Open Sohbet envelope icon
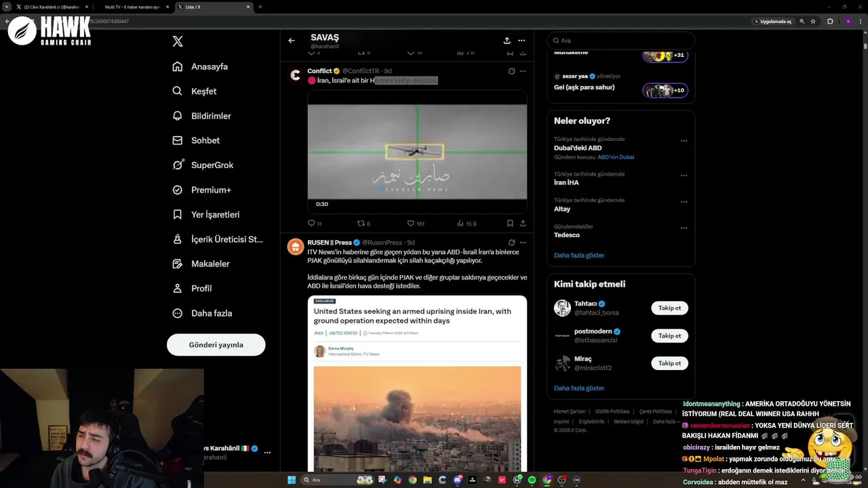The height and width of the screenshot is (488, 868). click(x=178, y=140)
